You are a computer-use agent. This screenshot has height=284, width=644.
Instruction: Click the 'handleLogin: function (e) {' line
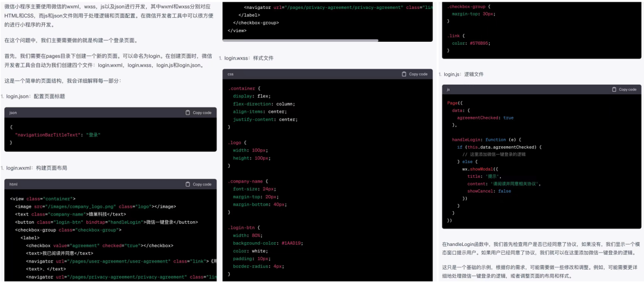click(487, 140)
